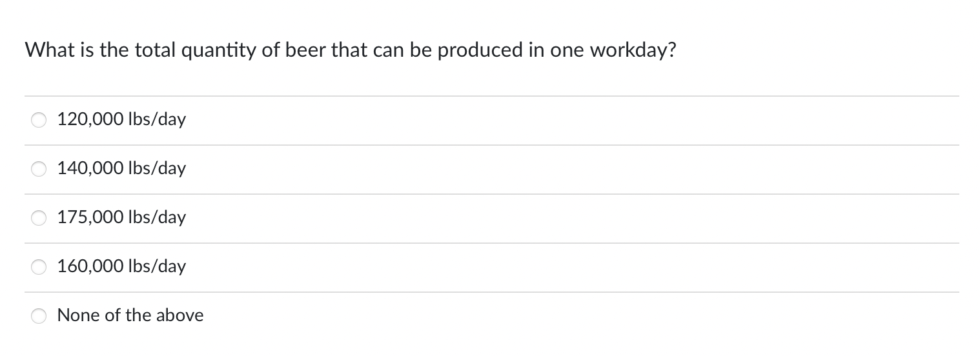
Task: Click the word "beer" in the question
Action: 305,50
